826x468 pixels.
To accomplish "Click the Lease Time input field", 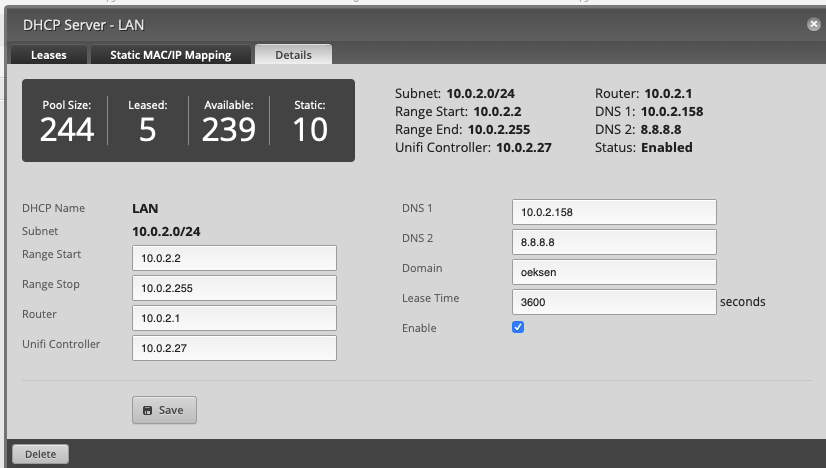I will pos(614,303).
